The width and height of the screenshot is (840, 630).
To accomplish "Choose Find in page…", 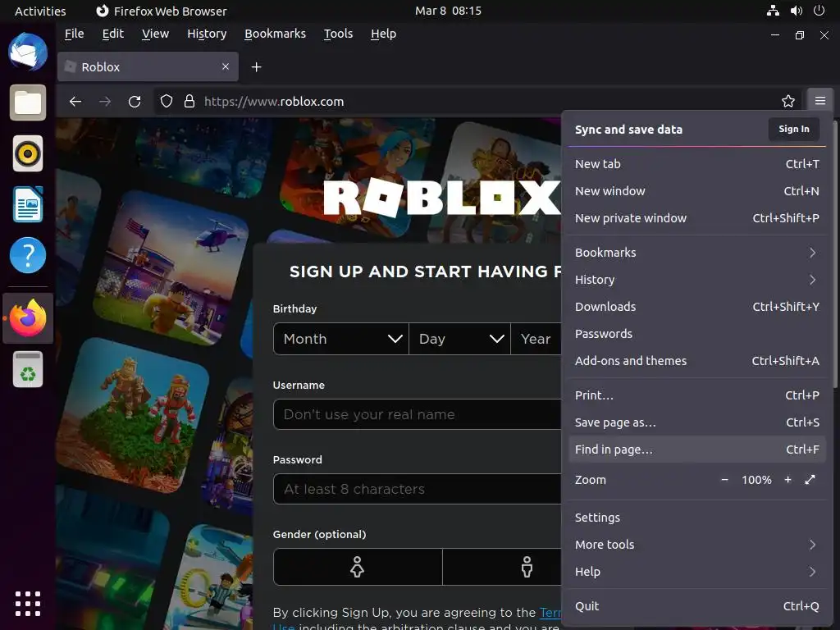I will tap(696, 450).
